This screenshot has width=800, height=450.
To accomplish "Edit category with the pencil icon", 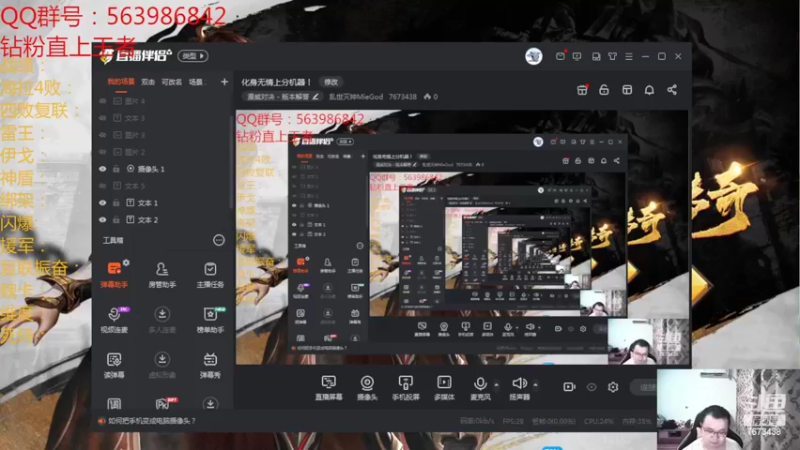I will pos(316,96).
